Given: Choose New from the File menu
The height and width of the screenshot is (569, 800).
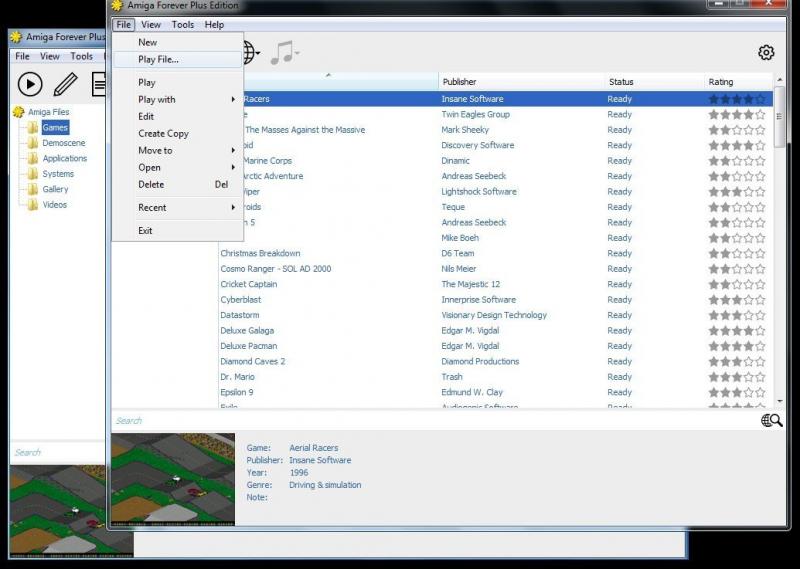Looking at the screenshot, I should (178, 42).
